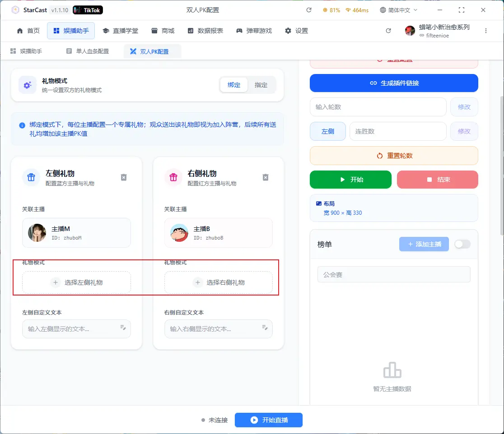Toggle the leaderboard switch
The width and height of the screenshot is (504, 434).
point(462,244)
